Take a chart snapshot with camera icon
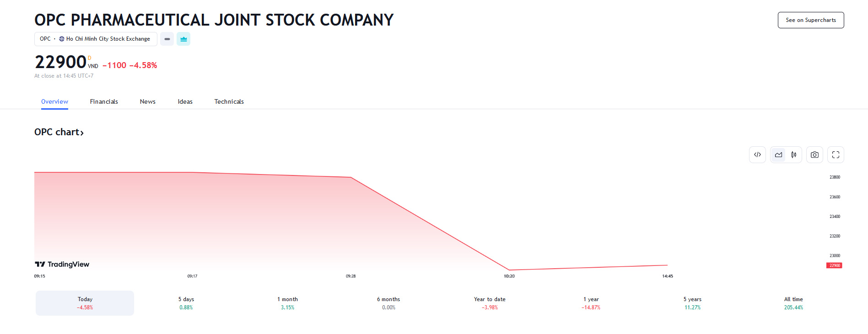Viewport: 868px width, 334px height. pos(814,155)
